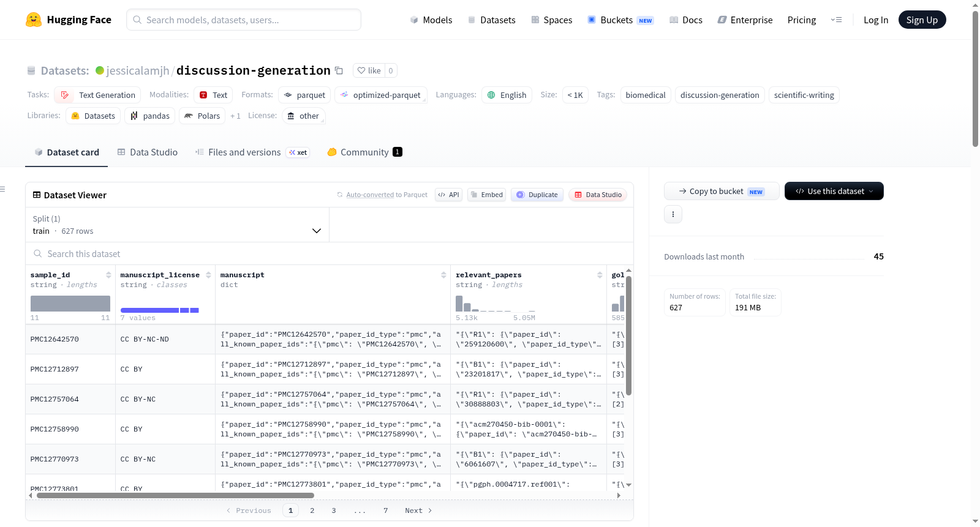Open jessicalamjh user profile link

[138, 70]
